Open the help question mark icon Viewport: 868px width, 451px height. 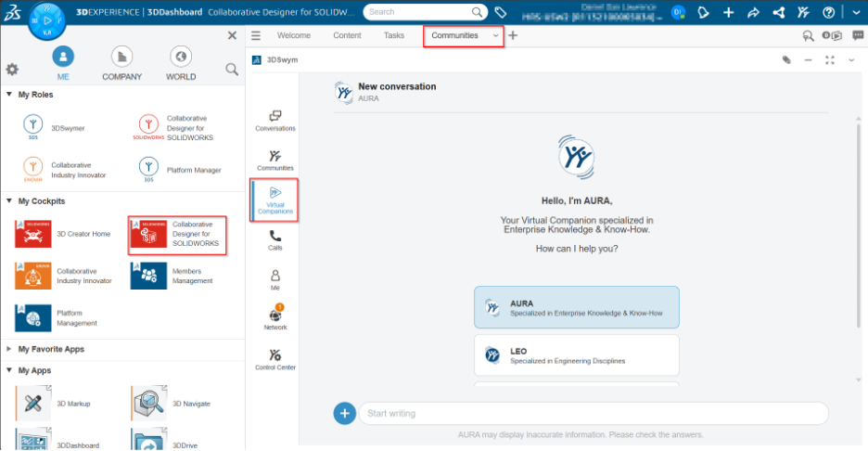tap(828, 12)
